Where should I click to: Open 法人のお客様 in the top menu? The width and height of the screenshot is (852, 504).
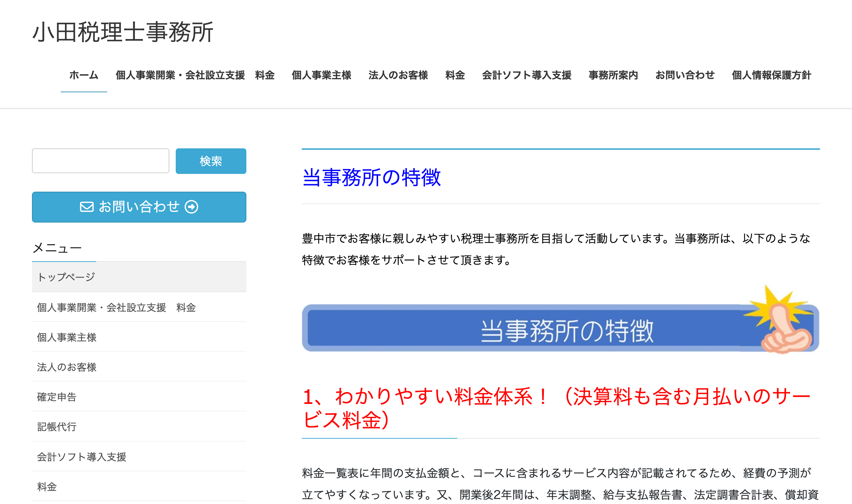[398, 75]
